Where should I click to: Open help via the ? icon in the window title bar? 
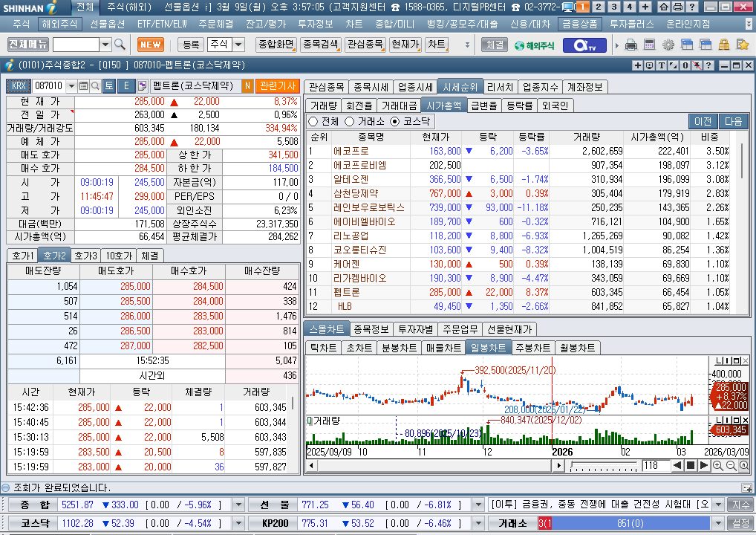pos(708,65)
